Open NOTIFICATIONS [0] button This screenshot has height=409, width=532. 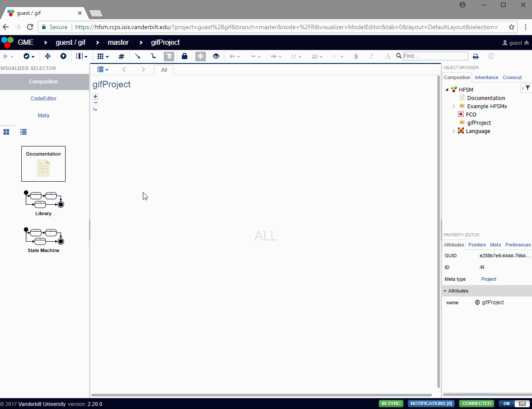(x=431, y=403)
